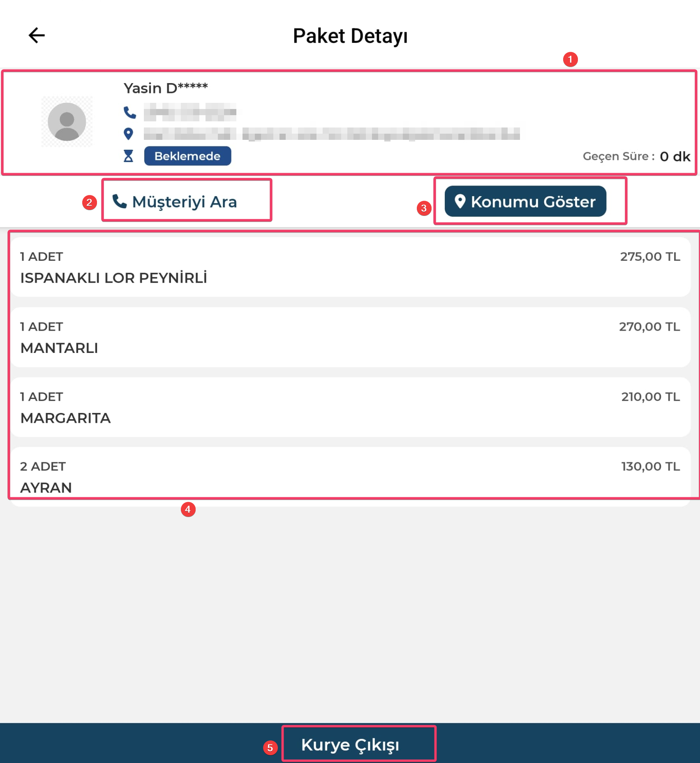This screenshot has width=700, height=763.
Task: Select the AYRAN order item
Action: (x=350, y=477)
